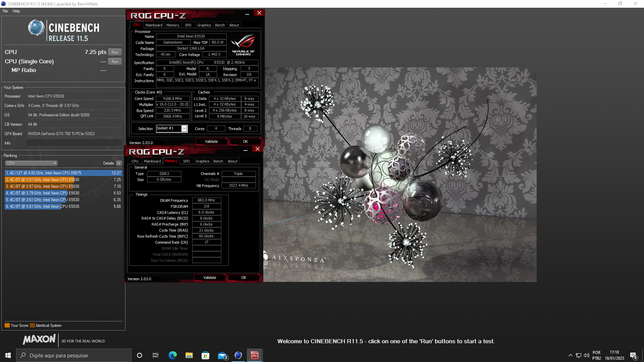Screen dimensions: 644x362
Task: Switch to Memory tab in upper CPU-Z
Action: [173, 25]
